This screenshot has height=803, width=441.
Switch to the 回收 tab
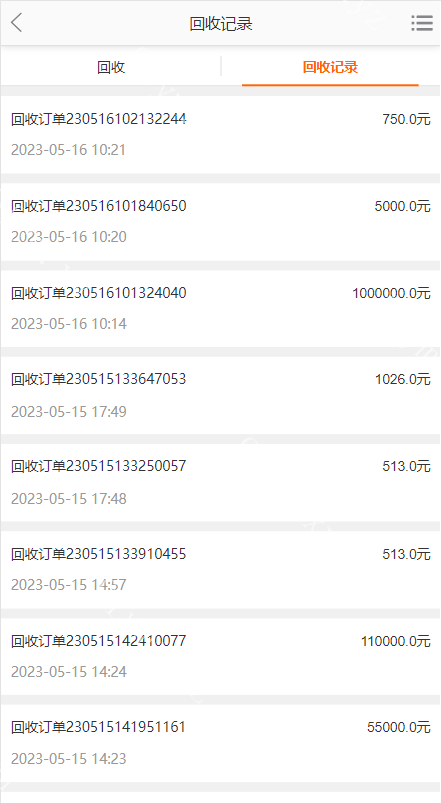111,67
